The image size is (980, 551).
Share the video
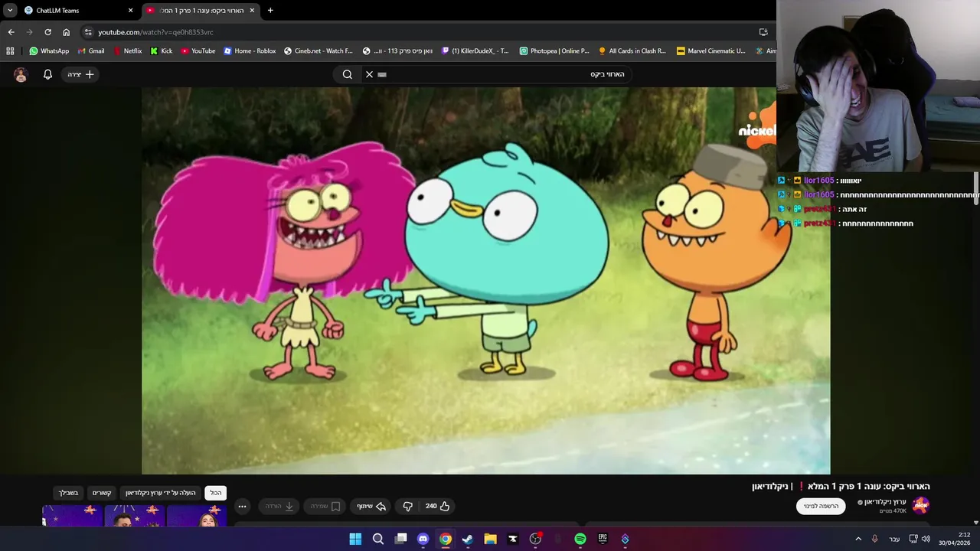coord(371,506)
